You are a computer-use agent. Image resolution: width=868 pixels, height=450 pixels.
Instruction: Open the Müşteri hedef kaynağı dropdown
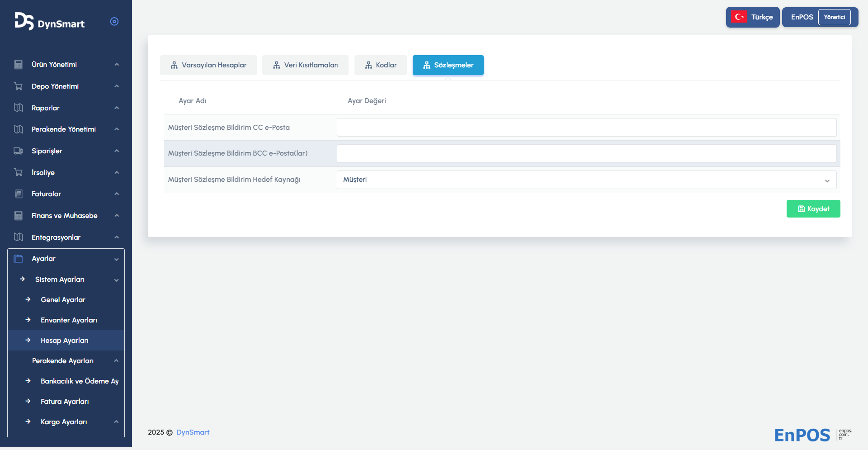click(x=586, y=180)
